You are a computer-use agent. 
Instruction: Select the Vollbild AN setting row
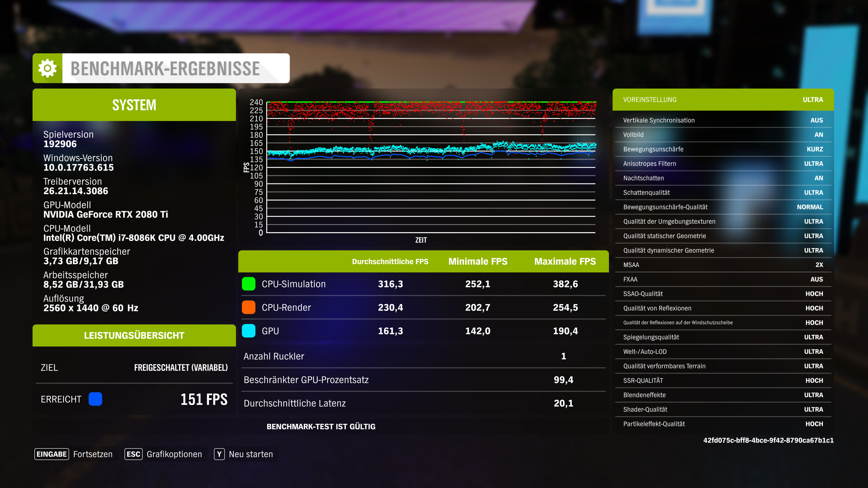(723, 135)
